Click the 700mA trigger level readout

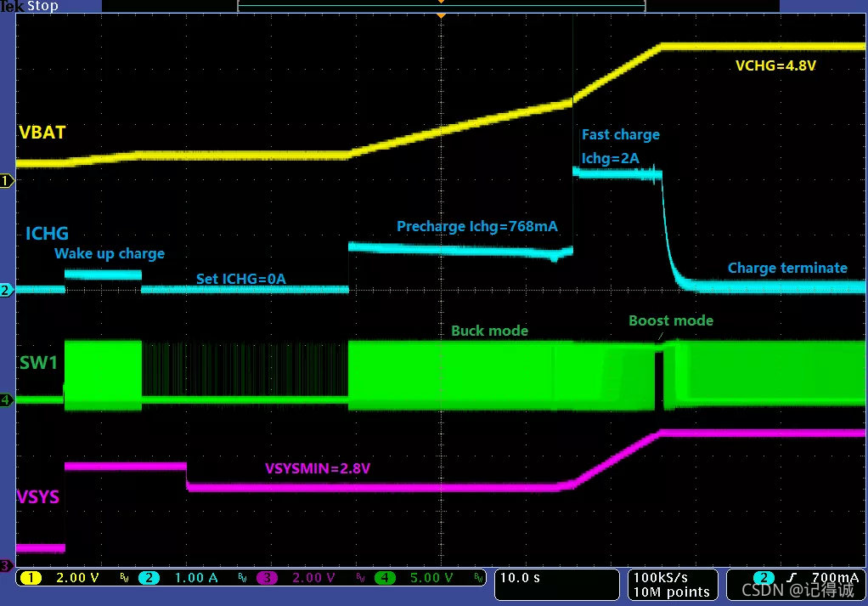click(835, 578)
